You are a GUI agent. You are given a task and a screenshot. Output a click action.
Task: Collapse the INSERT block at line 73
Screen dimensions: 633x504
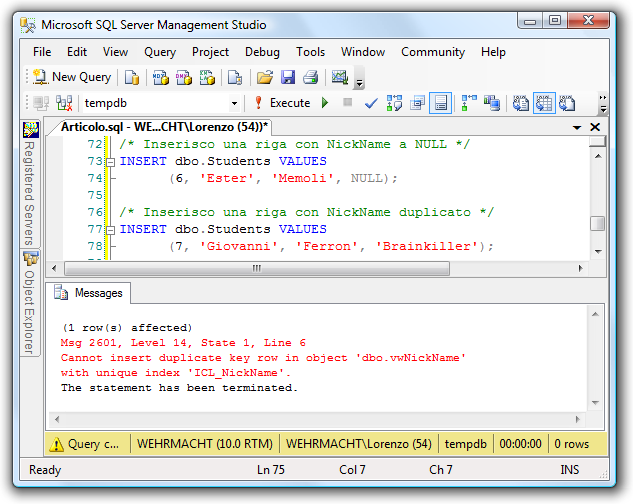point(111,162)
